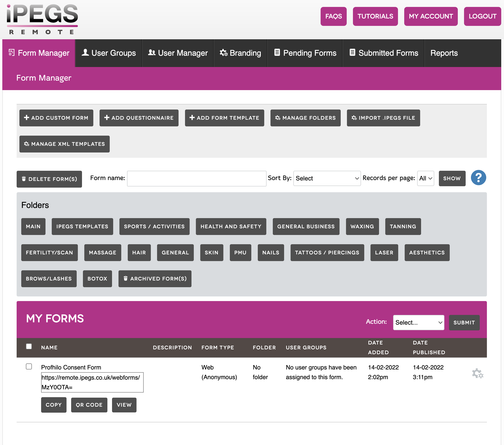
Task: Open the User Groups tab
Action: 109,53
